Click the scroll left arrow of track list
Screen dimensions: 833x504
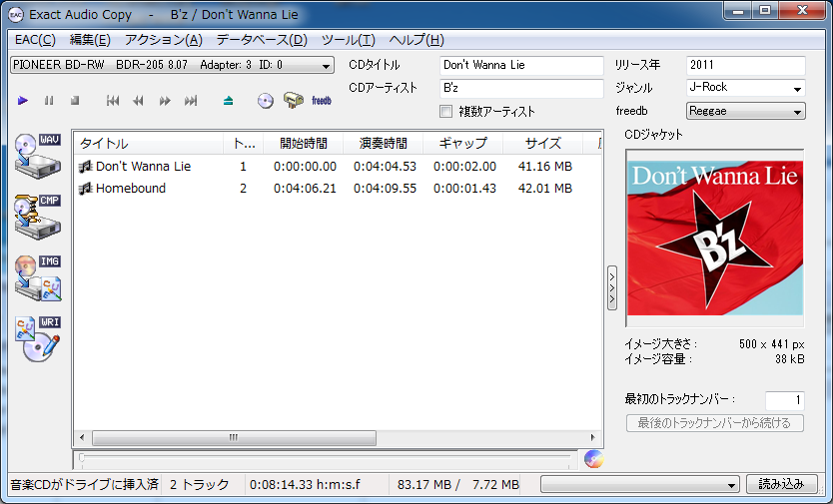coord(82,437)
